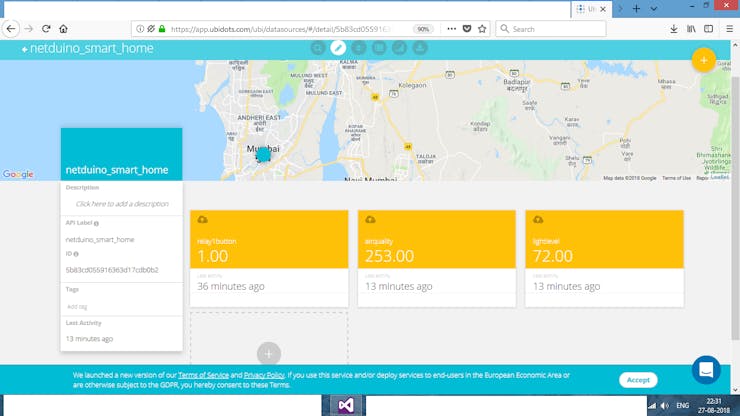This screenshot has height=416, width=740.
Task: Click the 36 minutes ago activity text
Action: (231, 286)
